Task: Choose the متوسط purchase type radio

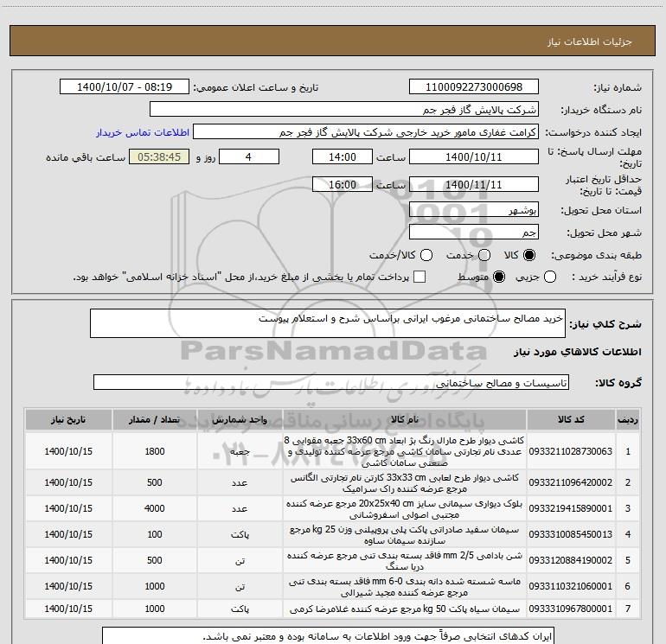Action: pyautogui.click(x=499, y=277)
